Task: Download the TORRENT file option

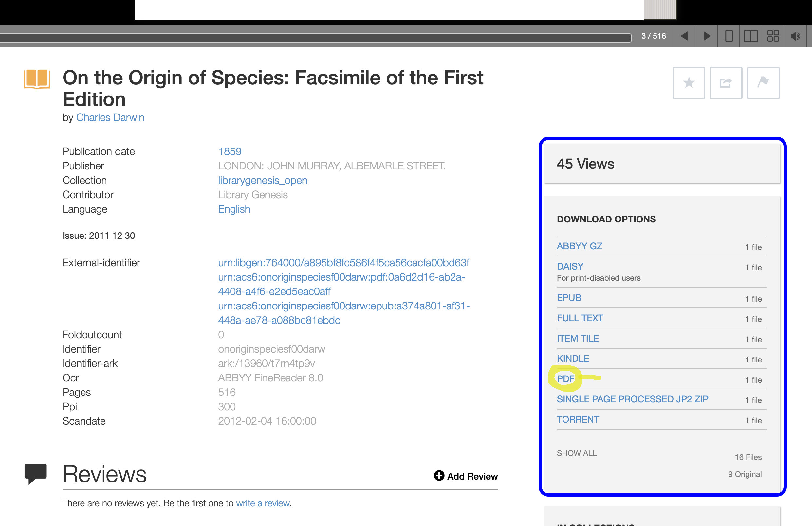Action: [578, 419]
